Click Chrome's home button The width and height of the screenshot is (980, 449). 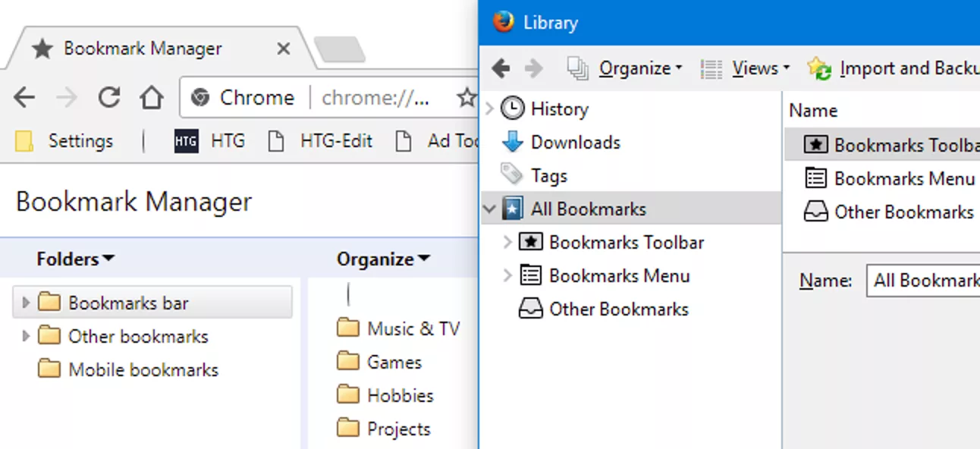coord(152,97)
